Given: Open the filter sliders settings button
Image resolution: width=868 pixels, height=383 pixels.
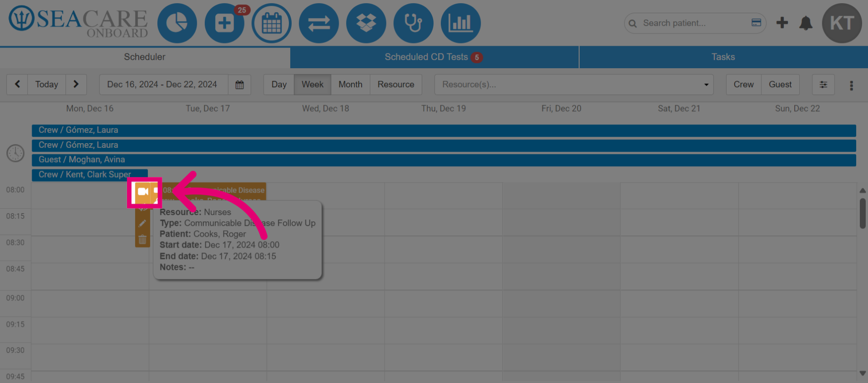Looking at the screenshot, I should point(823,84).
